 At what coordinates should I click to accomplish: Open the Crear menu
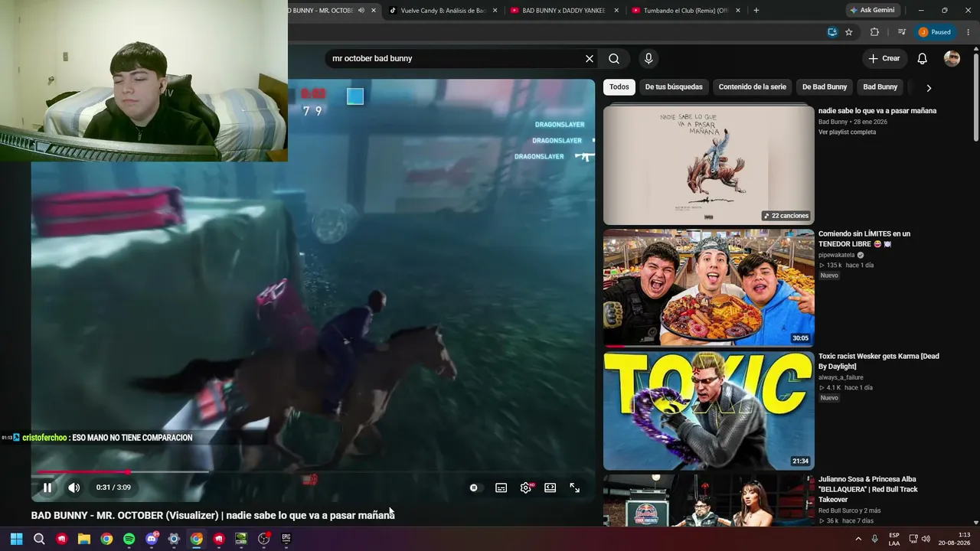[884, 58]
